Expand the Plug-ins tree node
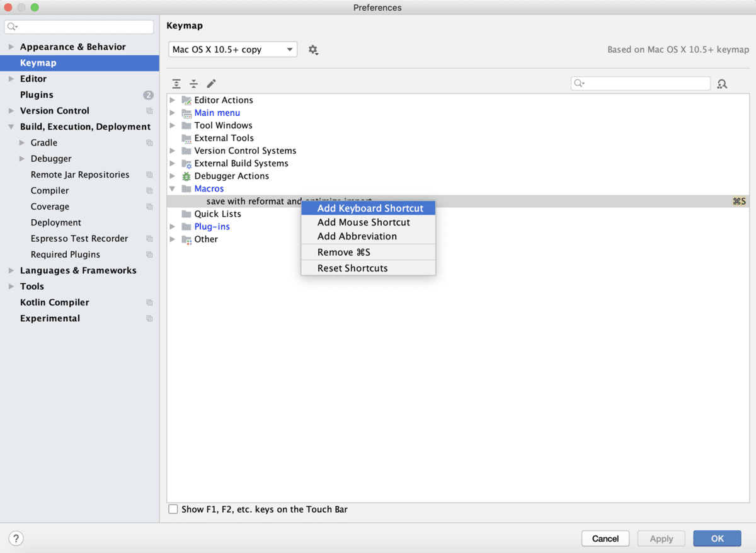The height and width of the screenshot is (553, 756). point(173,226)
